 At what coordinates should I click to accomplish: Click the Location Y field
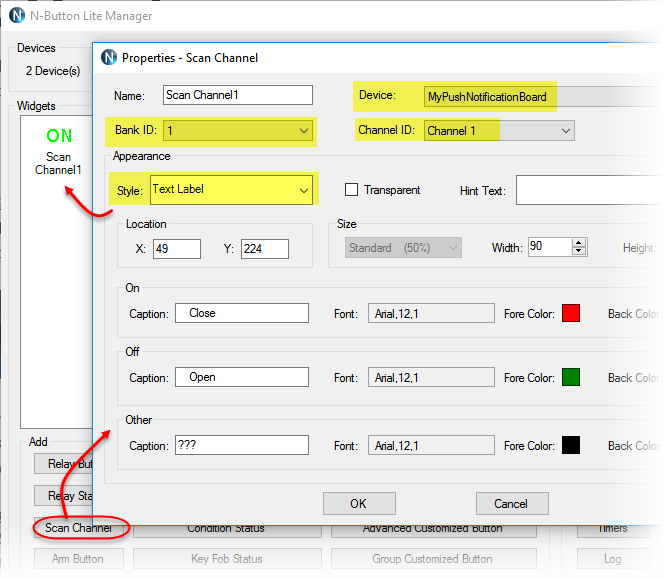point(265,249)
